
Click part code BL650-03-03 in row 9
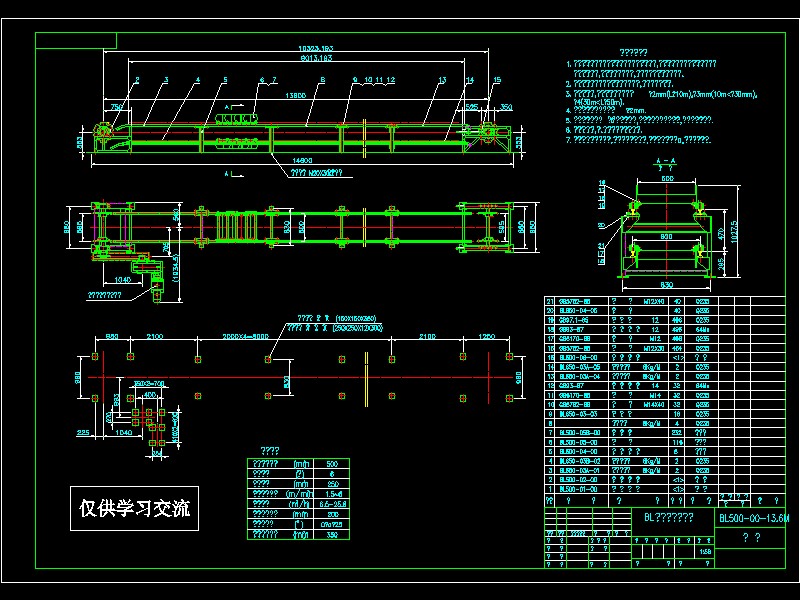click(x=578, y=414)
